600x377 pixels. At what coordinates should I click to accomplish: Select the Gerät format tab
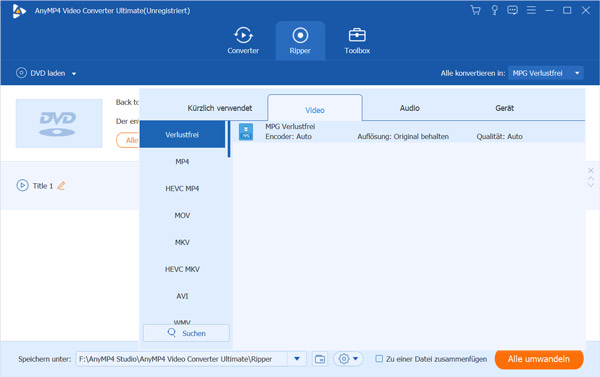coord(504,108)
